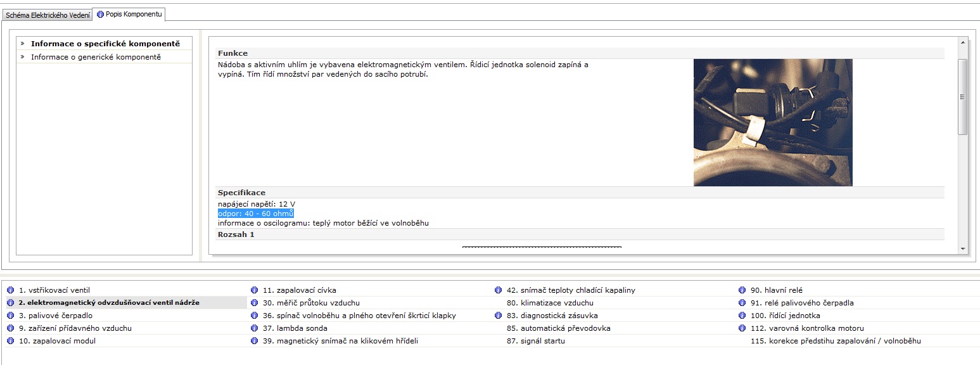Click info icon next to varovná kontrolka motoru

click(x=742, y=328)
